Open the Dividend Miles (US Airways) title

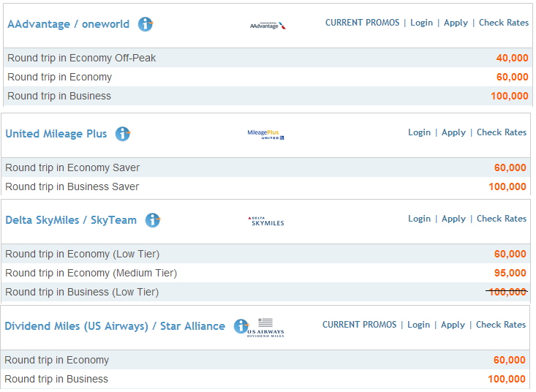[x=115, y=326]
